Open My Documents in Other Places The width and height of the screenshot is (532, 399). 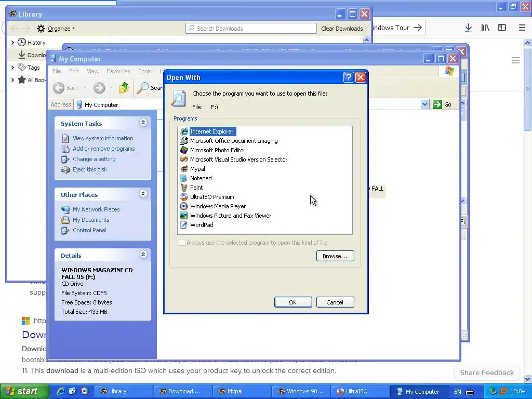pyautogui.click(x=91, y=220)
